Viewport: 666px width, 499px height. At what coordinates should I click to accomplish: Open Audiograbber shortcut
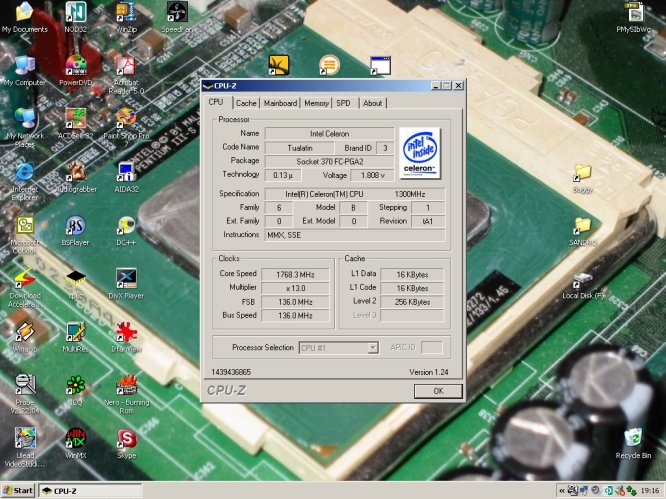coord(76,177)
